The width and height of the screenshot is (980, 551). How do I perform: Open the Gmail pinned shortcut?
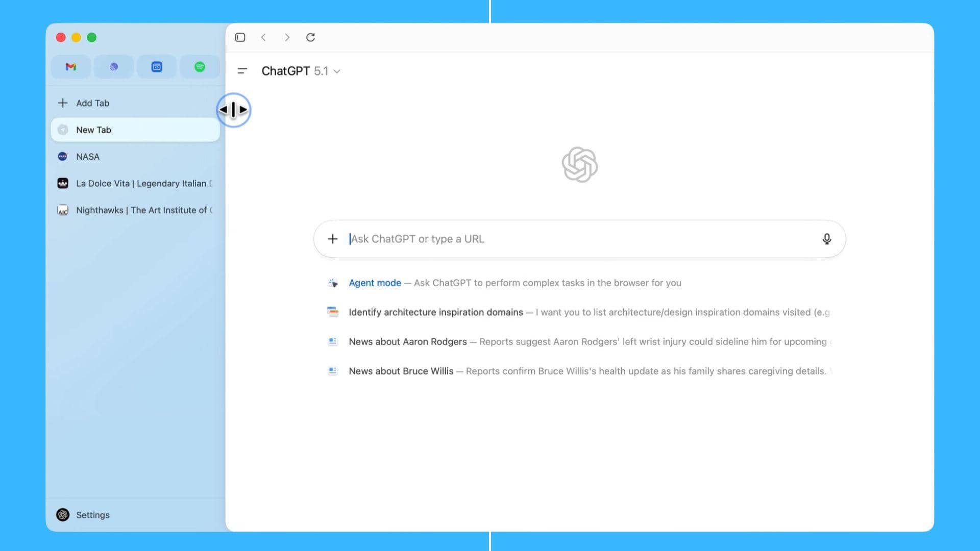click(x=70, y=67)
